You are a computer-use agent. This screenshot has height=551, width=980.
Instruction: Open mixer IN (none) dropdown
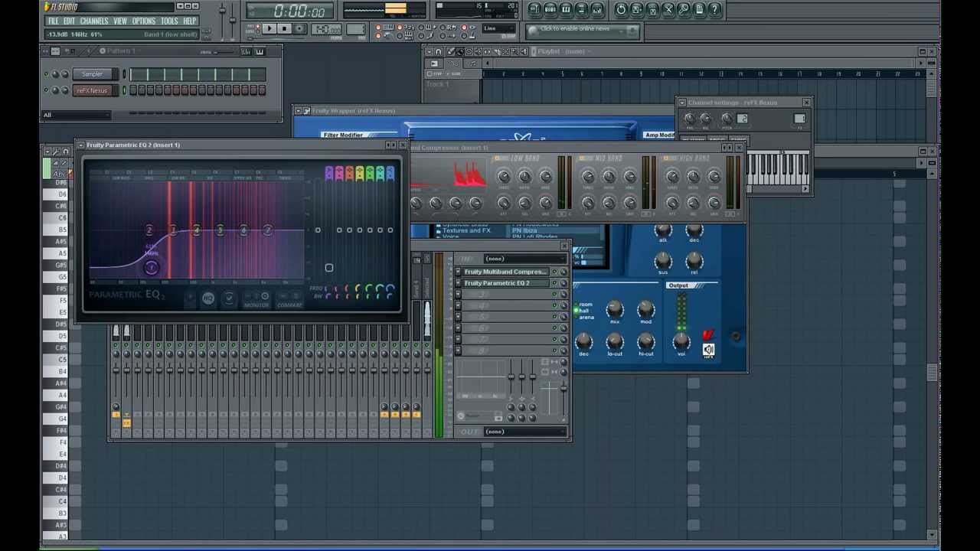coord(525,259)
